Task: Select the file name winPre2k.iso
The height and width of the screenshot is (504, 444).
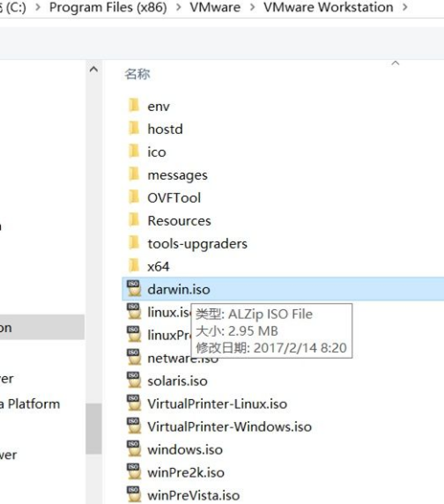Action: pyautogui.click(x=186, y=472)
